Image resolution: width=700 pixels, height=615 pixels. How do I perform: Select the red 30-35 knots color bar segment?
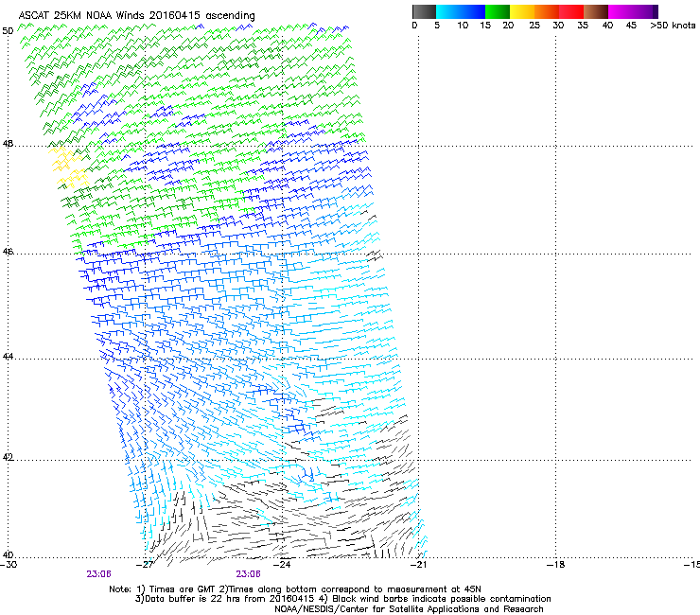tap(571, 11)
